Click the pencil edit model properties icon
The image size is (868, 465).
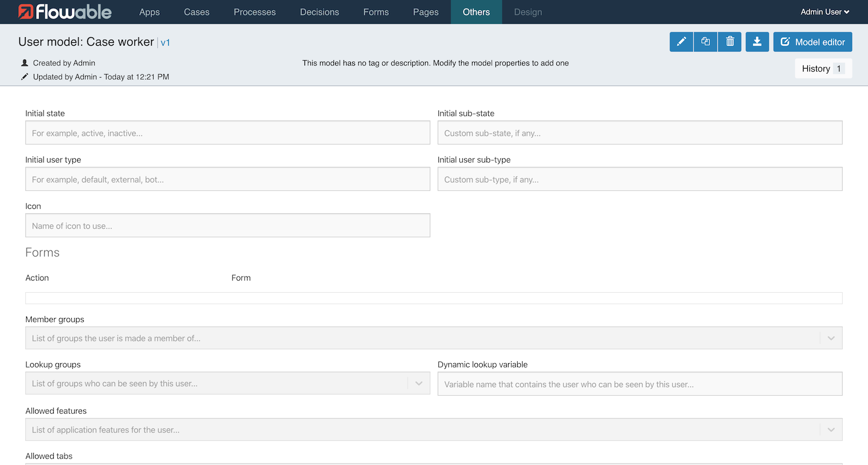click(681, 42)
